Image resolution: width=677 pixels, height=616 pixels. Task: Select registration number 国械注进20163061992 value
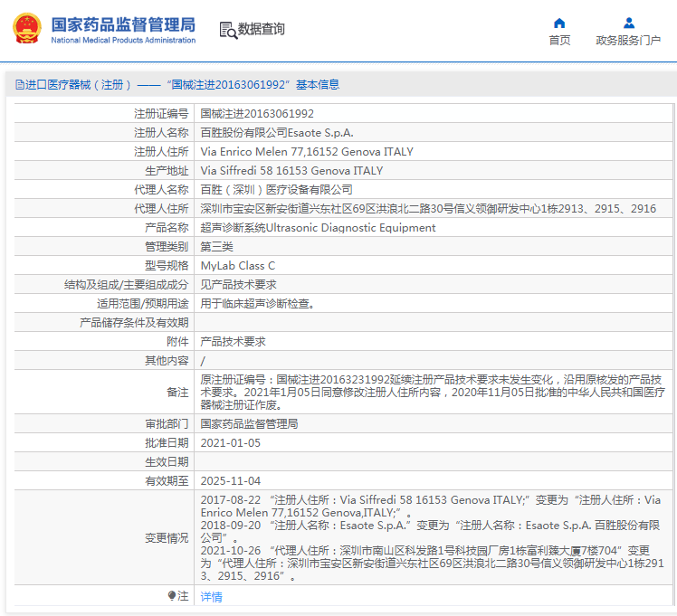coord(257,114)
